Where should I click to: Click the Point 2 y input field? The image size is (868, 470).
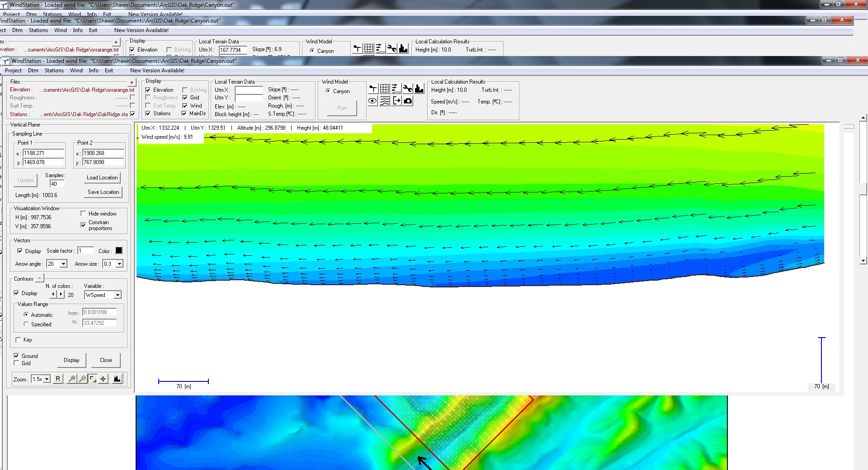tap(103, 162)
